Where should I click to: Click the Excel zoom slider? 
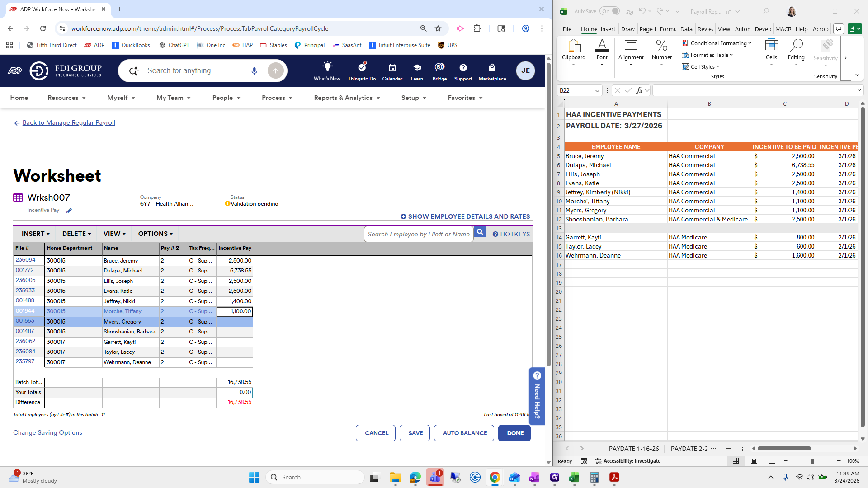click(812, 461)
